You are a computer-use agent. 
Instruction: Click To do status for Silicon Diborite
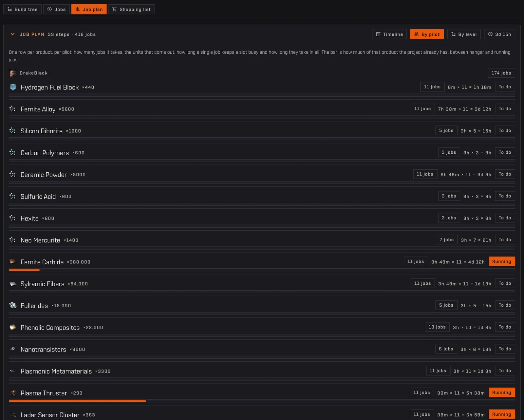(505, 130)
